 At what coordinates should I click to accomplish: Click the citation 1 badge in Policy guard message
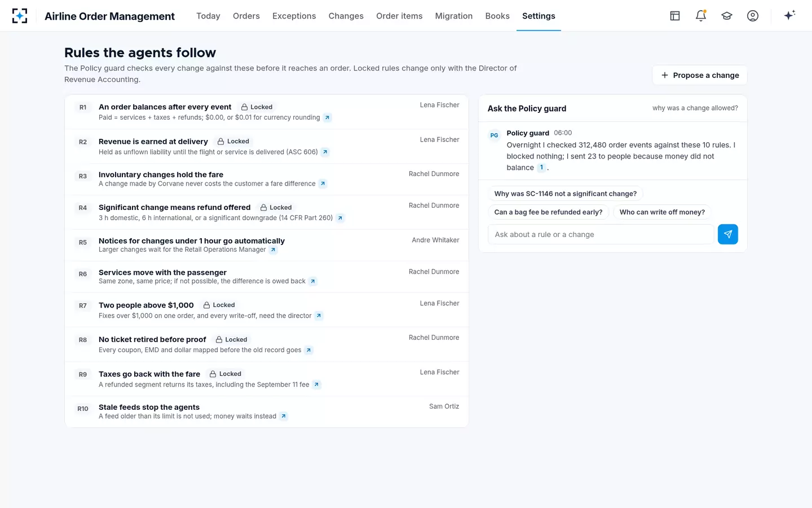[541, 168]
